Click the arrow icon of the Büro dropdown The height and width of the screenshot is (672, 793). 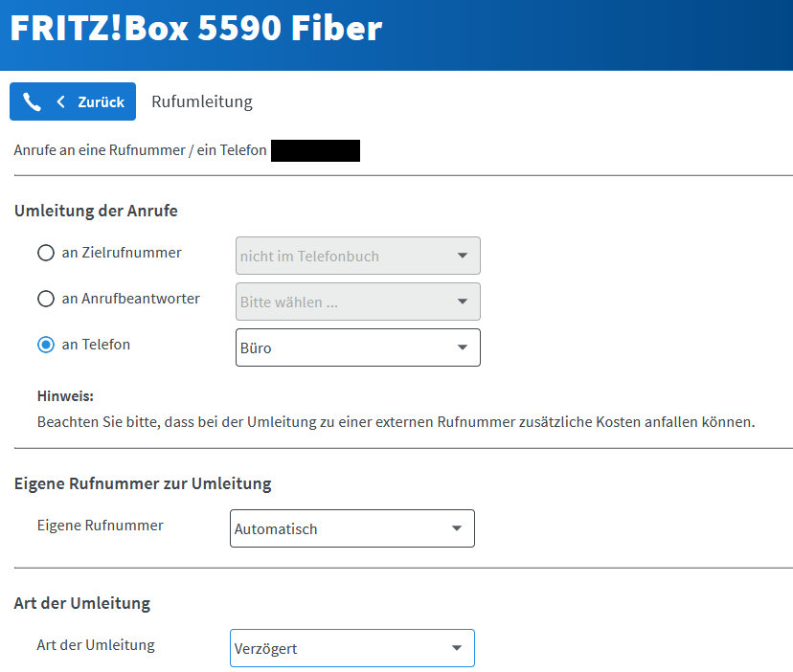coord(462,347)
